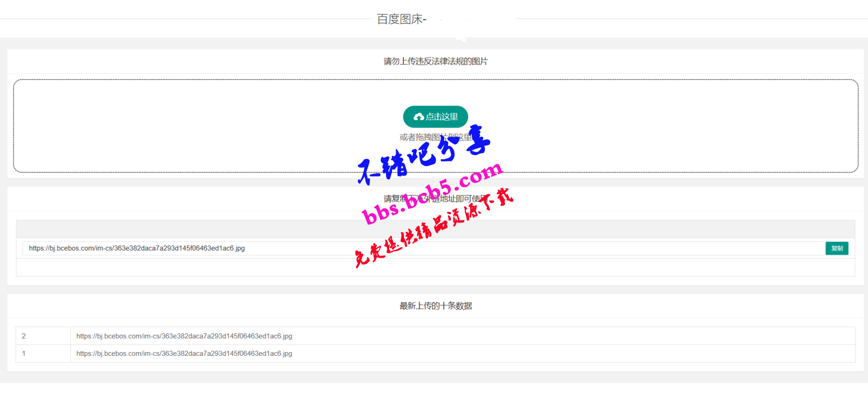
Task: Click the URL in row 1 of the upload list
Action: 184,353
